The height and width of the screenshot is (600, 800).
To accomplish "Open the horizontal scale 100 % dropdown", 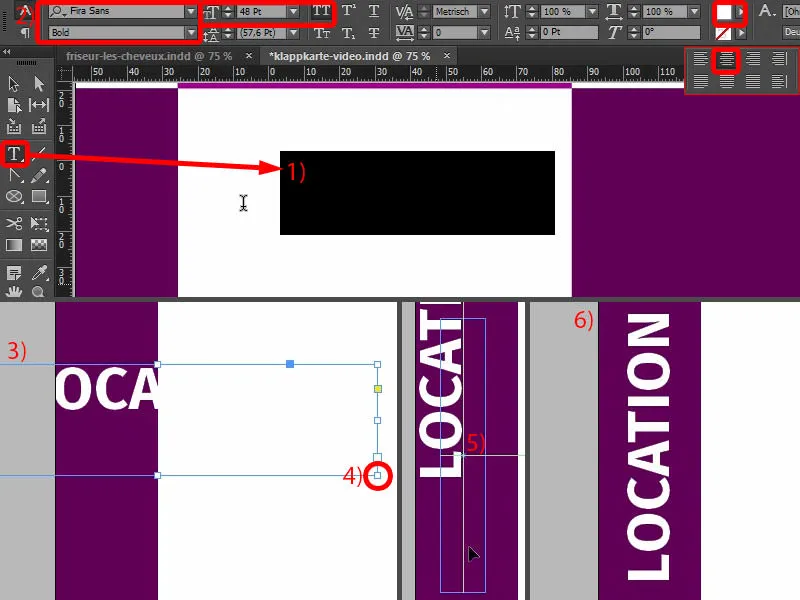I will click(694, 11).
